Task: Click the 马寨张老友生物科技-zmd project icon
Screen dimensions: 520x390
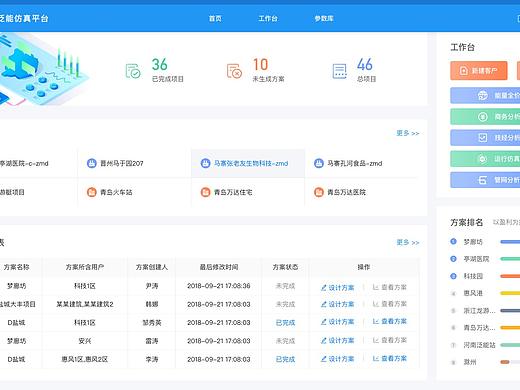Action: pyautogui.click(x=205, y=163)
